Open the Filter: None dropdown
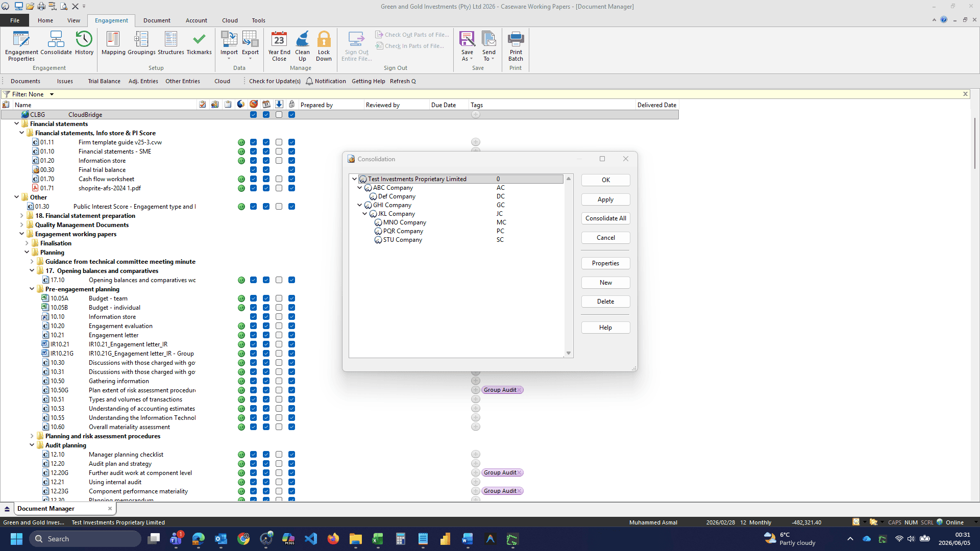 [52, 94]
